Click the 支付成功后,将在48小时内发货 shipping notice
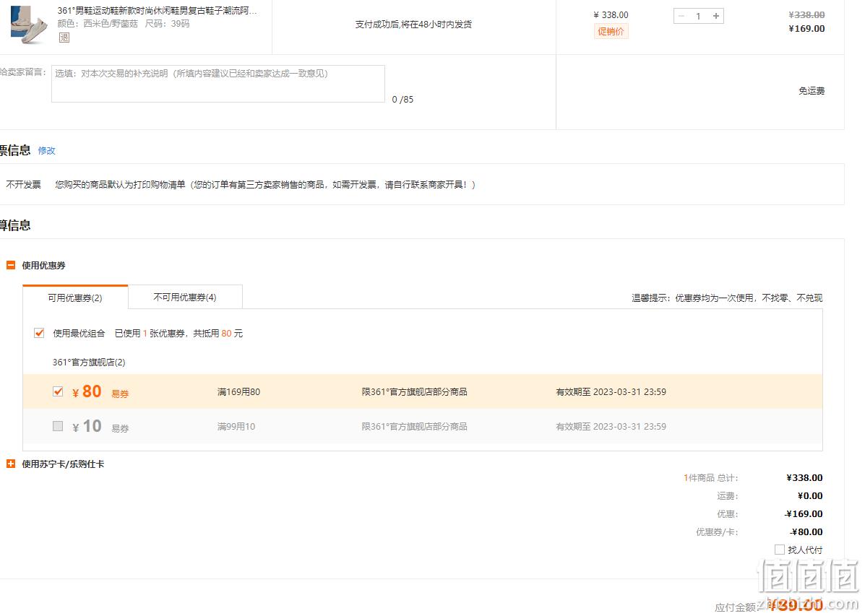The height and width of the screenshot is (616, 865). (x=413, y=25)
